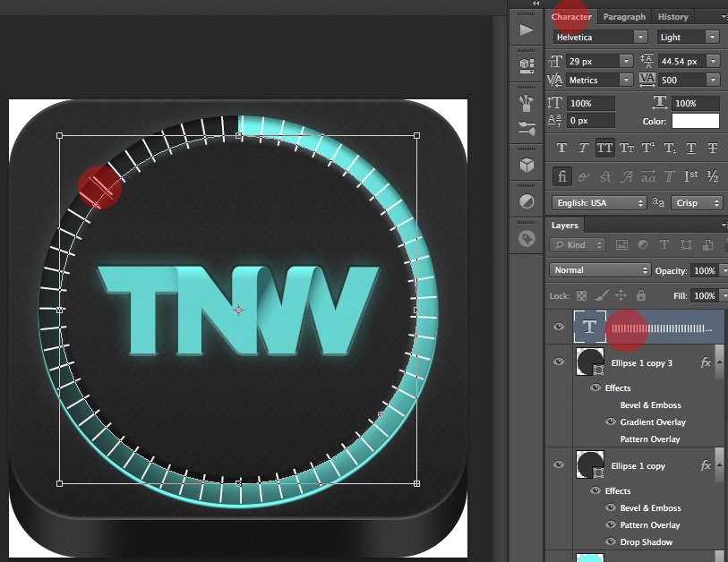728x562 pixels.
Task: Lock all padlock icon
Action: pos(641,295)
